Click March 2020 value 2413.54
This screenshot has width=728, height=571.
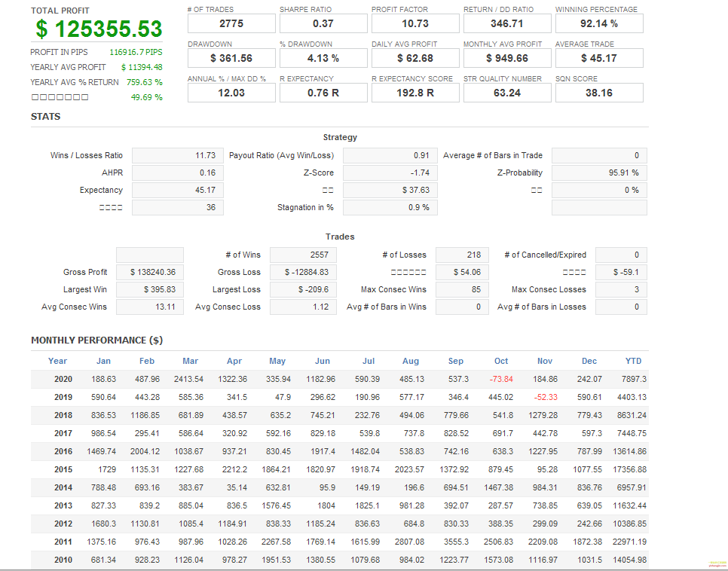[188, 379]
